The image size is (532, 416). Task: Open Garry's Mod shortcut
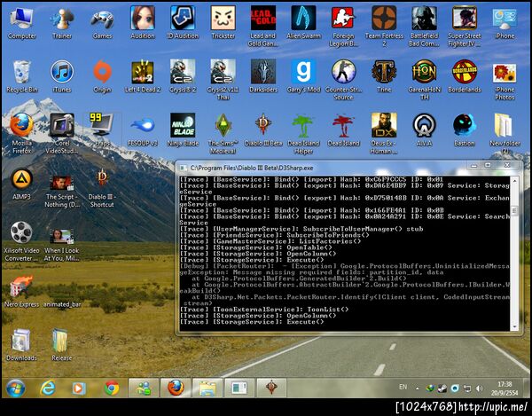303,76
